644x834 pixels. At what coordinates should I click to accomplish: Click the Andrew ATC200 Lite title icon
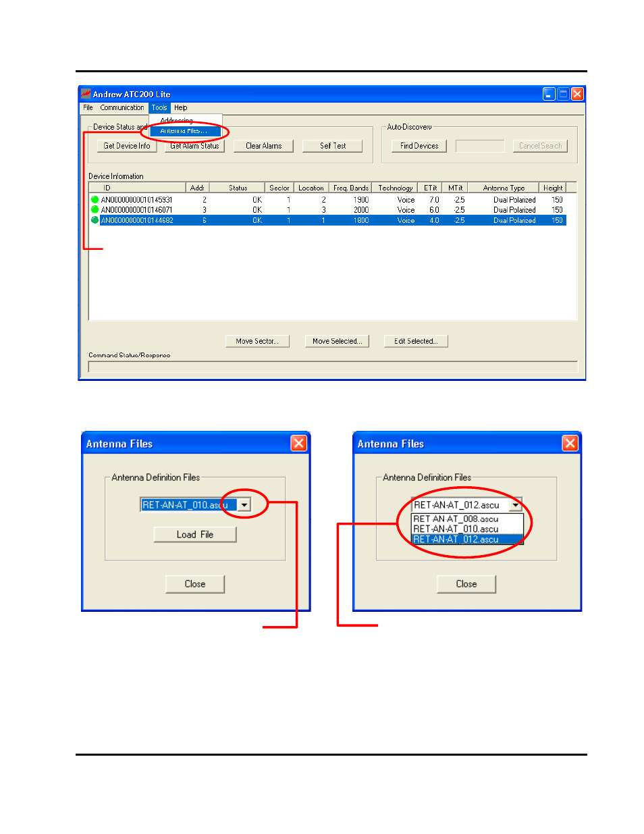tap(86, 94)
